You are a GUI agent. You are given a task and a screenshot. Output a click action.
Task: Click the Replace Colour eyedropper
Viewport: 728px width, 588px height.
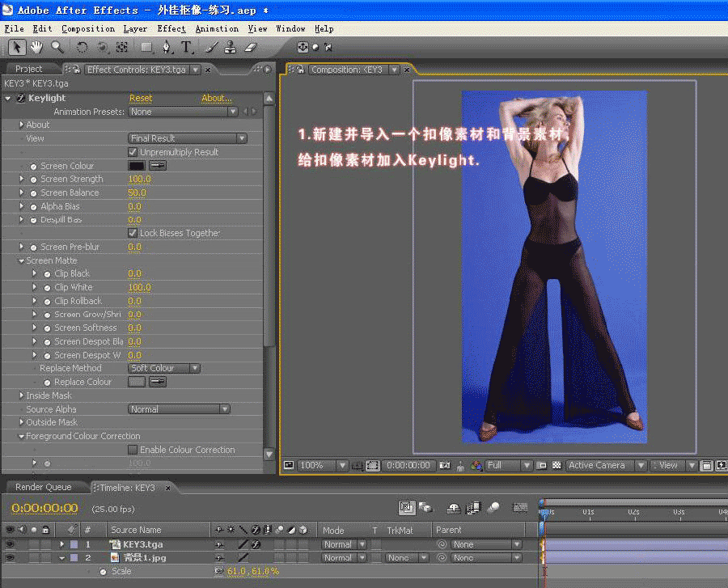pos(158,382)
